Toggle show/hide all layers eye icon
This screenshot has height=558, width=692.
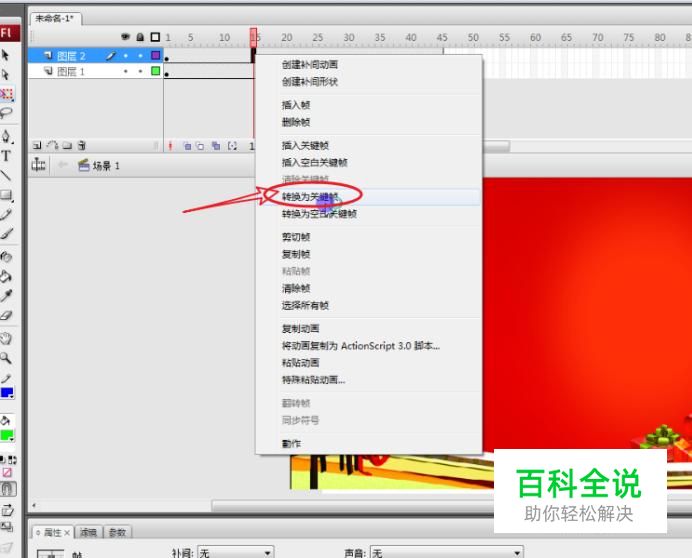(x=125, y=37)
